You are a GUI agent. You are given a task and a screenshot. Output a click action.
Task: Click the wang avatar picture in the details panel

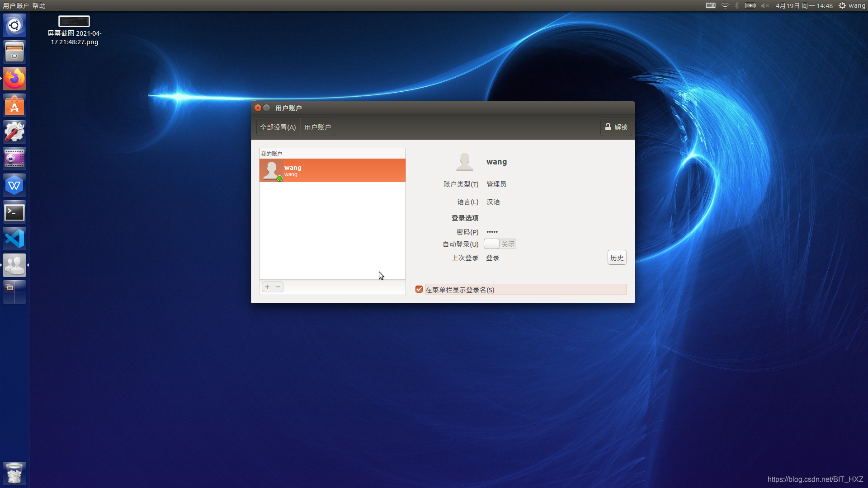click(x=464, y=162)
